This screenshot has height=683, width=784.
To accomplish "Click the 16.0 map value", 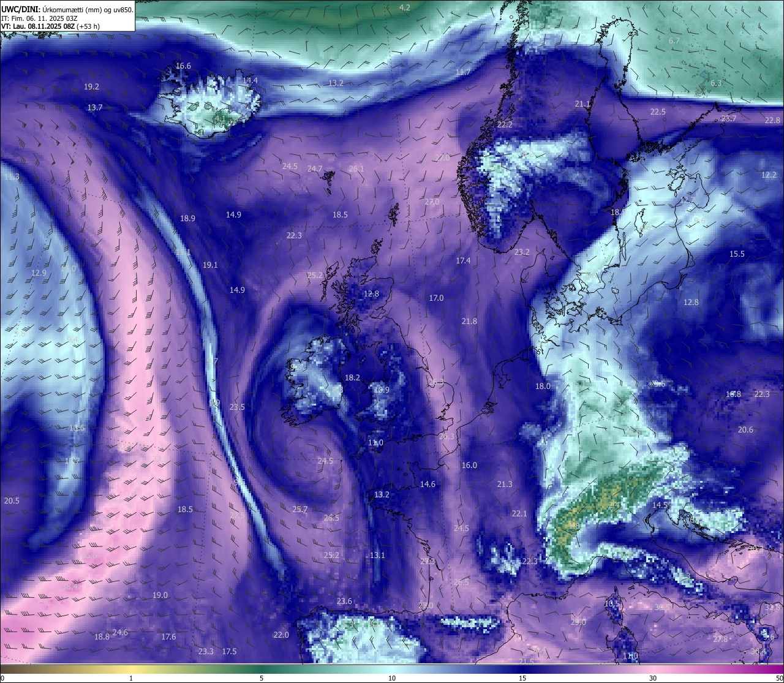I will click(x=469, y=465).
